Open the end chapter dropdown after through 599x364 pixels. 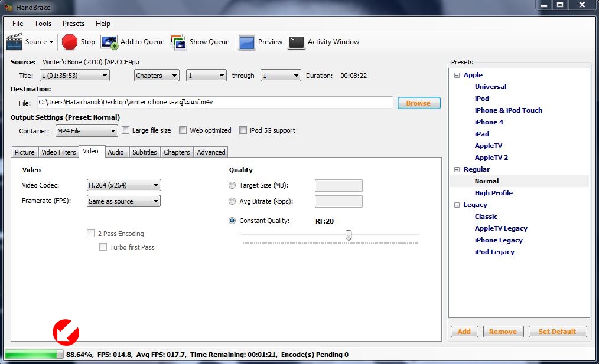click(281, 75)
